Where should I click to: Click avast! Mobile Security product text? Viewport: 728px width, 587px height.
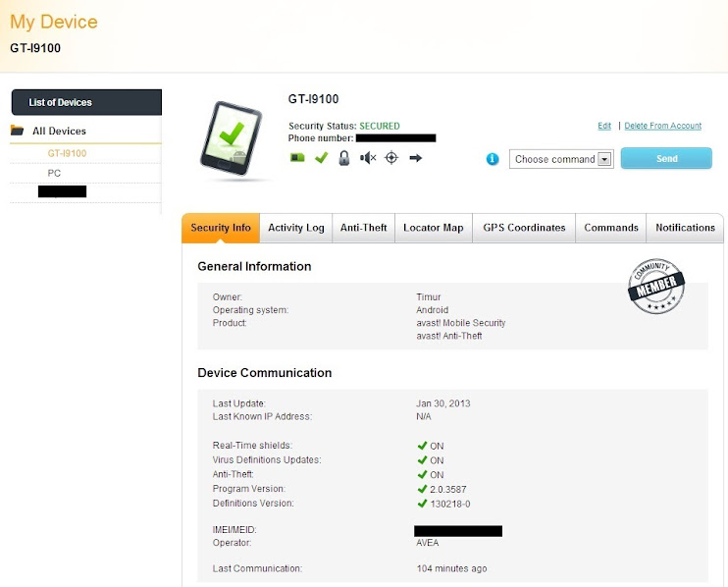point(460,323)
